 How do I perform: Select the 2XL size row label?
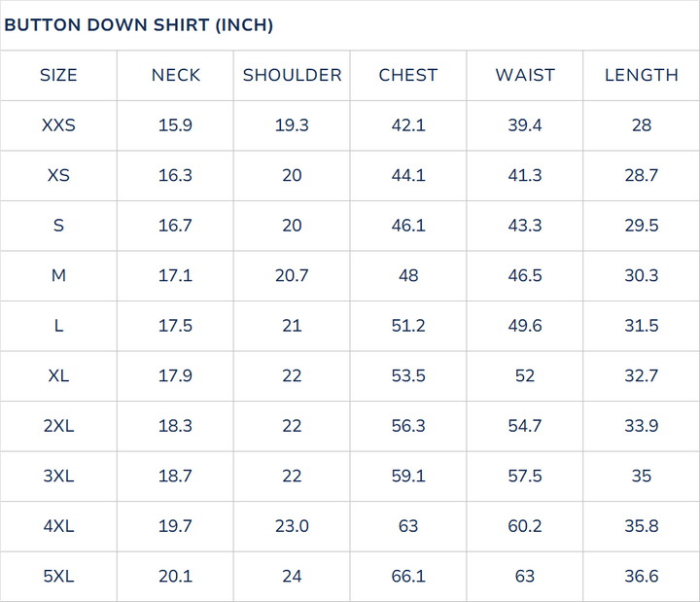pyautogui.click(x=58, y=426)
